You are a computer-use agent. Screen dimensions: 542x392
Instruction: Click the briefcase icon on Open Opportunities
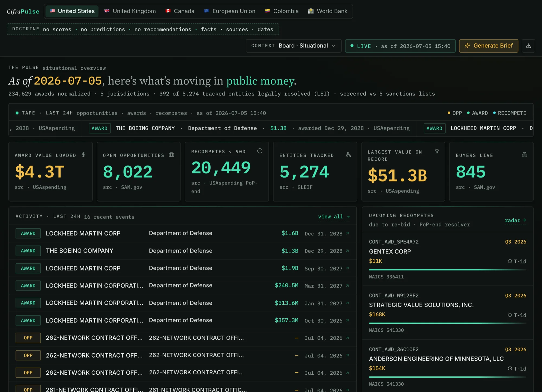click(172, 155)
